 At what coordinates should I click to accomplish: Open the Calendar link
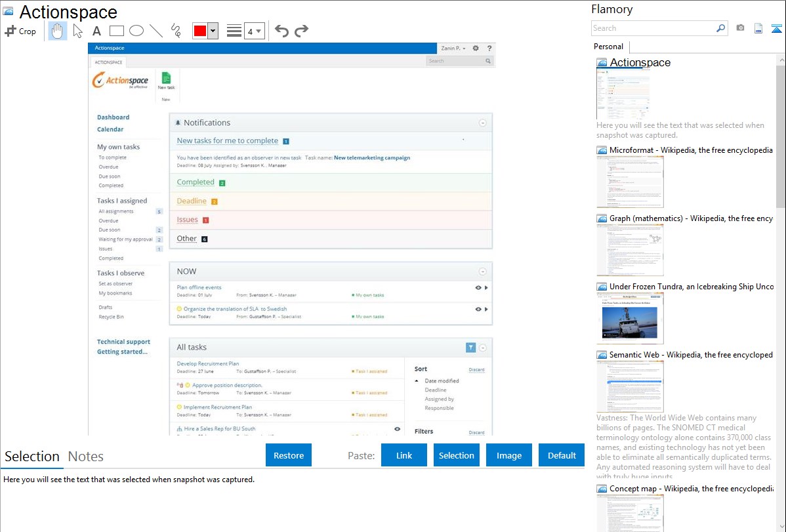click(110, 129)
